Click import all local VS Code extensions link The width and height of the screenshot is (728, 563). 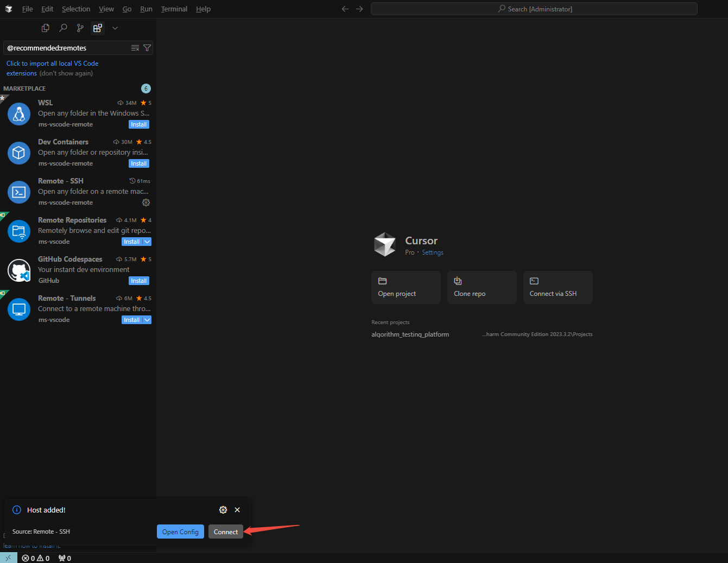coord(52,68)
